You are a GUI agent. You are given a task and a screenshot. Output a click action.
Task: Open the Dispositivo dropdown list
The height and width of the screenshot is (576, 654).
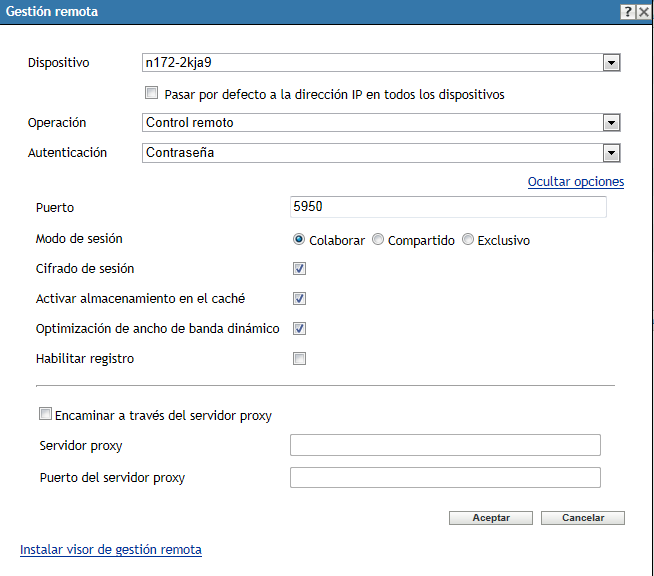click(x=611, y=63)
